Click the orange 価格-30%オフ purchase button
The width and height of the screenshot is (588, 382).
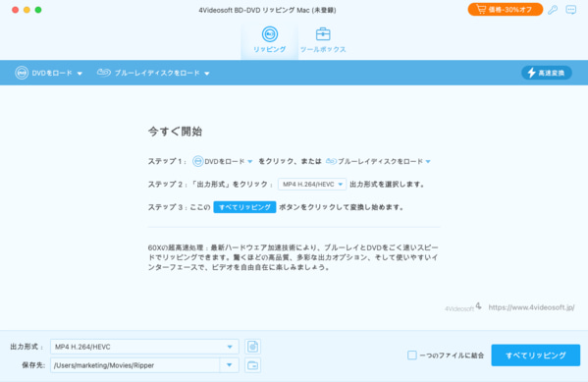pyautogui.click(x=506, y=10)
